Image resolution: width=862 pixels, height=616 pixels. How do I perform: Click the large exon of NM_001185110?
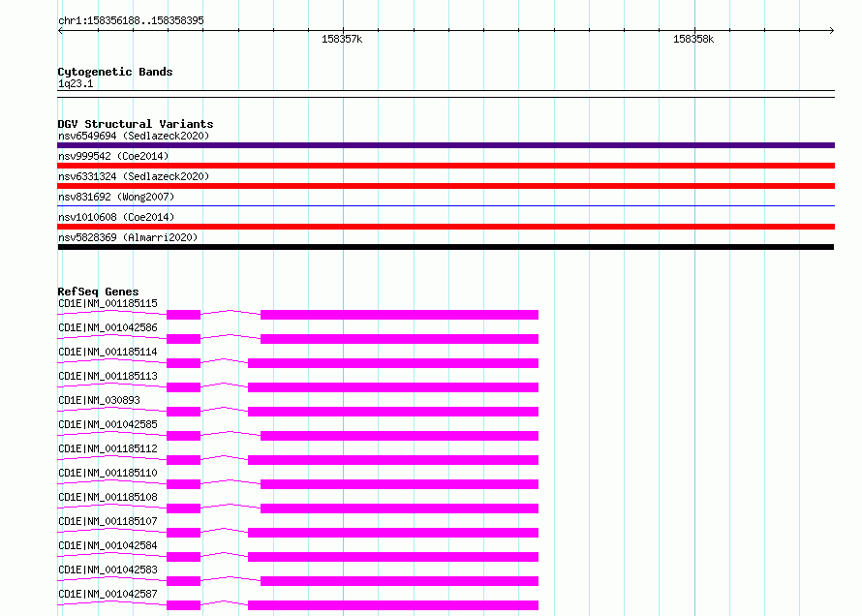pos(399,484)
